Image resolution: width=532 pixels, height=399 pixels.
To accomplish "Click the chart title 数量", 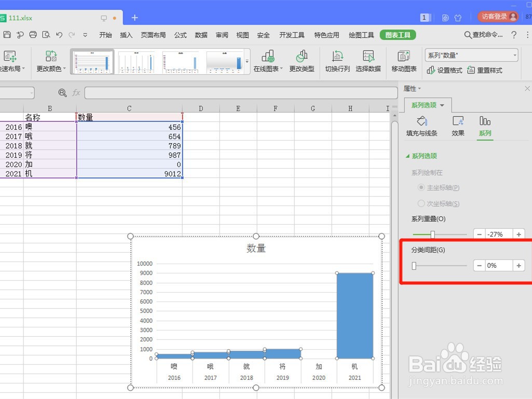I will (x=256, y=249).
